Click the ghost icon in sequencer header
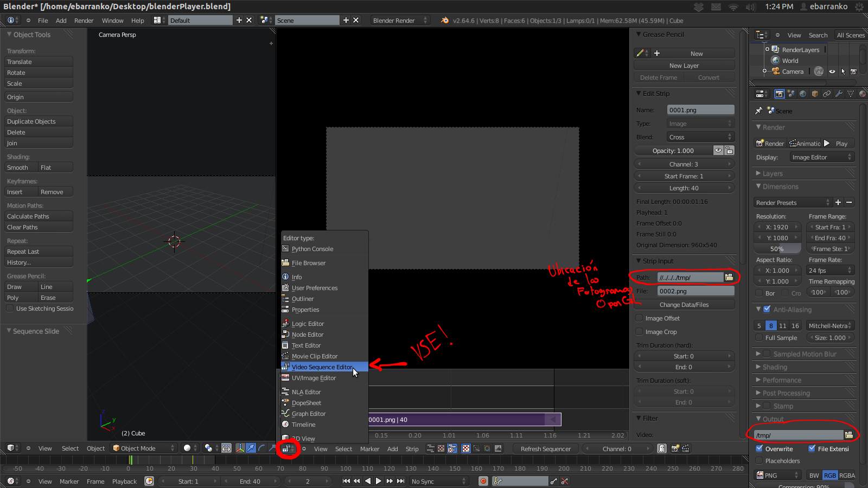 click(x=662, y=448)
